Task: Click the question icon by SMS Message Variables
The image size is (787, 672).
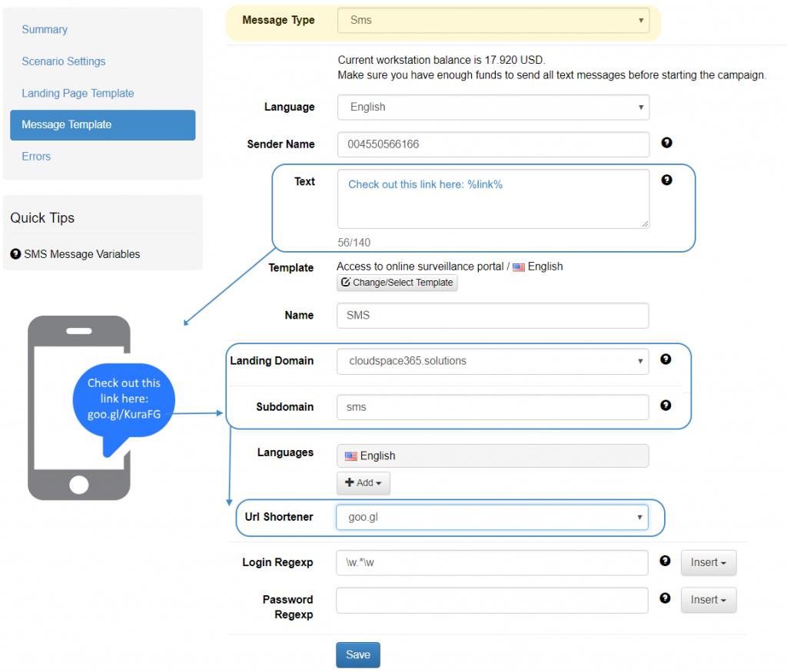Action: [15, 253]
